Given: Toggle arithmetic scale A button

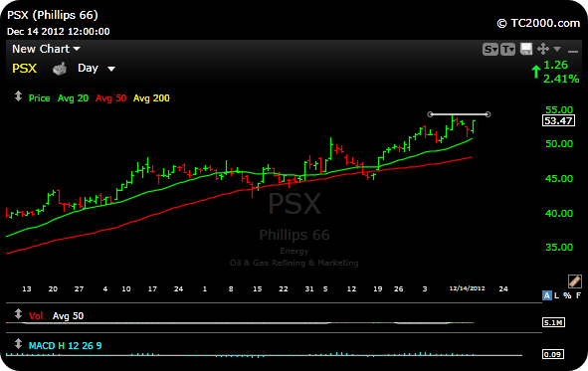Looking at the screenshot, I should pos(547,295).
